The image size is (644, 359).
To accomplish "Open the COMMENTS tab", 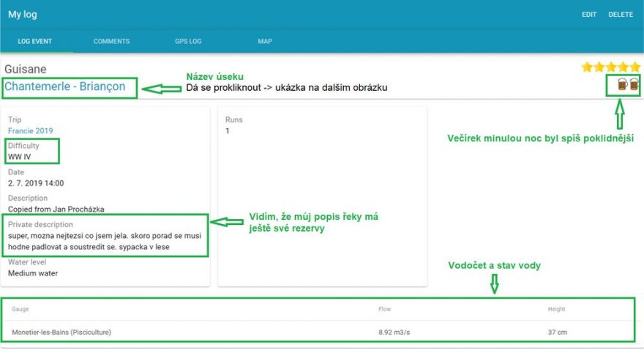I will (111, 41).
